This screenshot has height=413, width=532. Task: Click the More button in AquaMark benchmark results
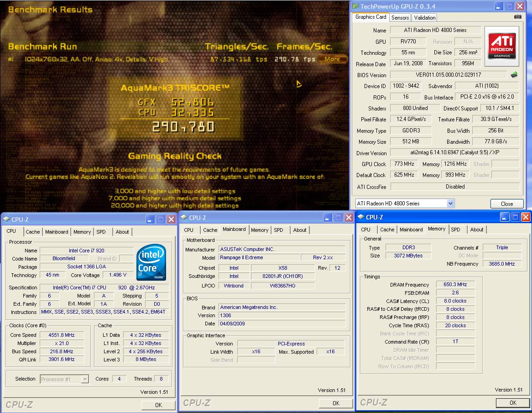click(332, 59)
